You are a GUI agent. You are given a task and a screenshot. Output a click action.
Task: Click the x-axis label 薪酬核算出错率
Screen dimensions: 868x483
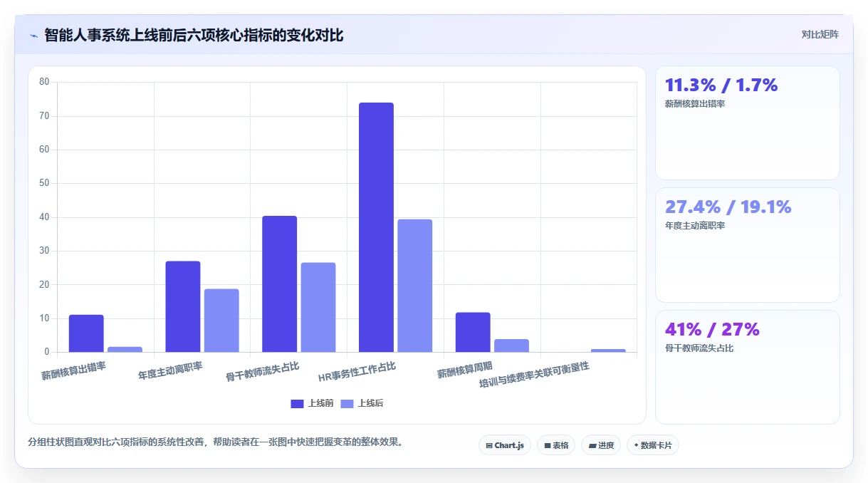[x=73, y=371]
